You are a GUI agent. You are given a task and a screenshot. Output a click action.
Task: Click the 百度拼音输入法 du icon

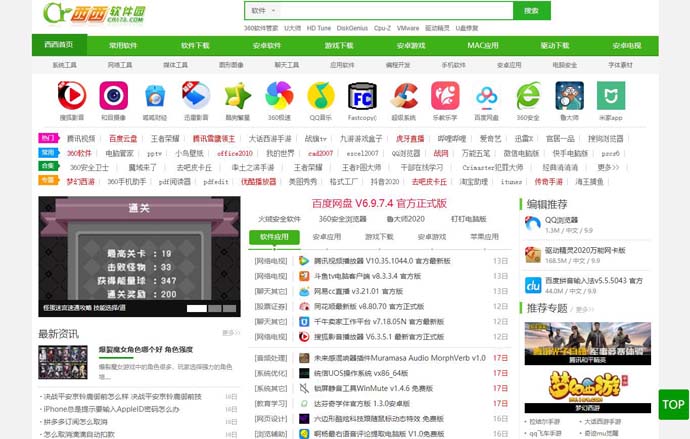[x=533, y=285]
